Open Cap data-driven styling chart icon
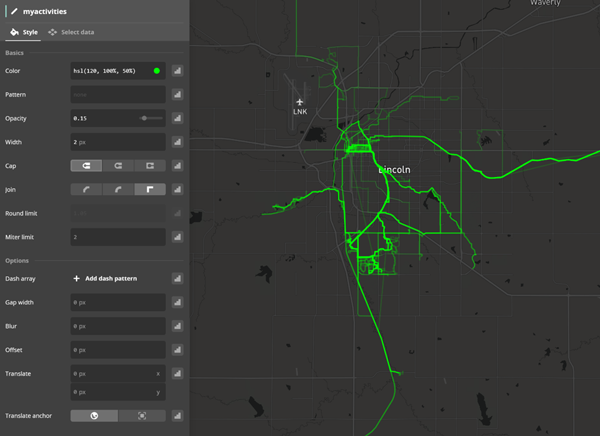Screen dimensions: 600x436 pyautogui.click(x=177, y=166)
